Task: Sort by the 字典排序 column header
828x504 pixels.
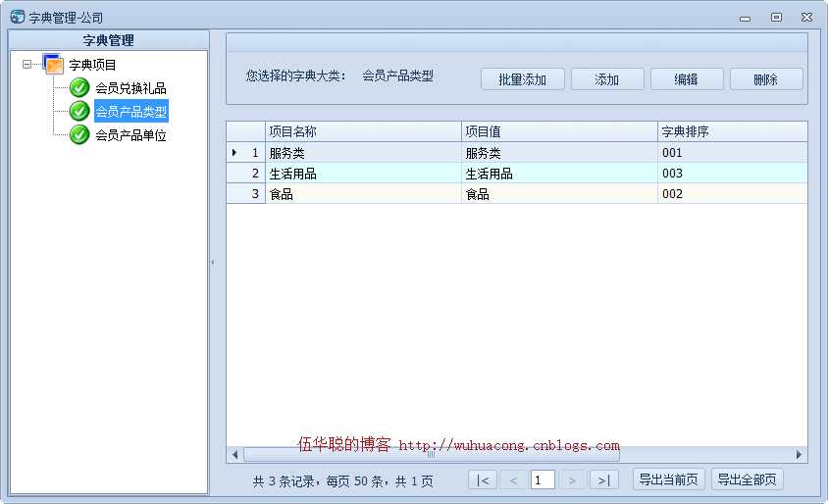Action: [733, 131]
